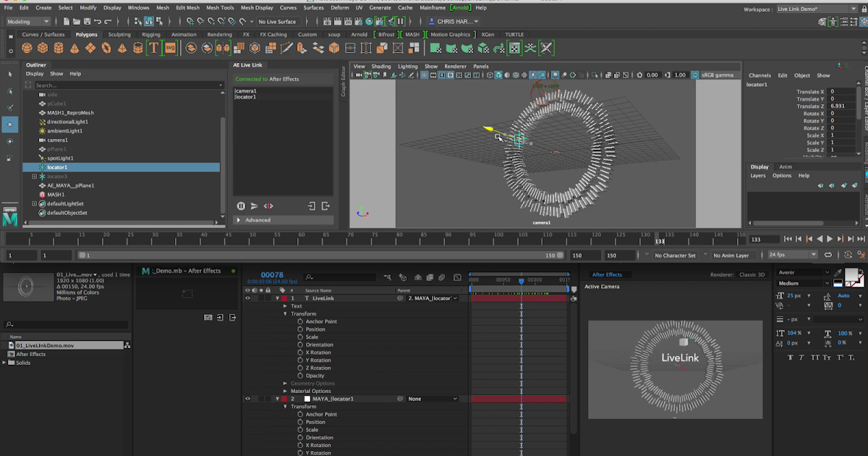
Task: Expand Material Options under LiveLink layer
Action: pyautogui.click(x=285, y=391)
